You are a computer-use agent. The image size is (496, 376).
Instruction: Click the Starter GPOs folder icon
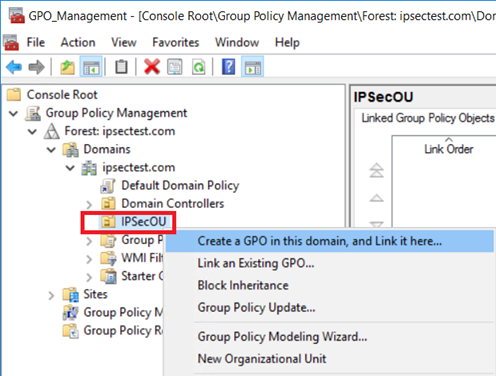(108, 276)
